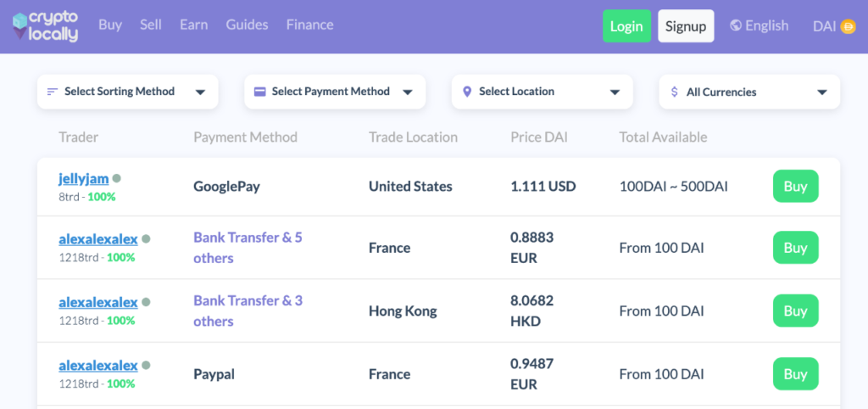Click the DAI coin icon
Image resolution: width=868 pixels, height=409 pixels.
pos(848,27)
